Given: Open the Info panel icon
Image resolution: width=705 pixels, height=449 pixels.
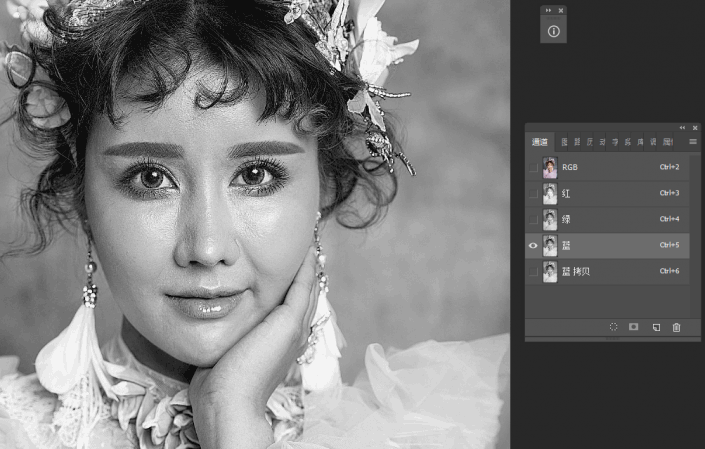Looking at the screenshot, I should pyautogui.click(x=554, y=31).
